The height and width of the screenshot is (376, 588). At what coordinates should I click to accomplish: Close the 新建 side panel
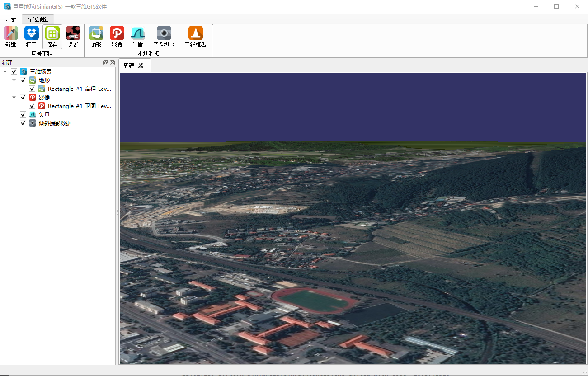point(112,63)
